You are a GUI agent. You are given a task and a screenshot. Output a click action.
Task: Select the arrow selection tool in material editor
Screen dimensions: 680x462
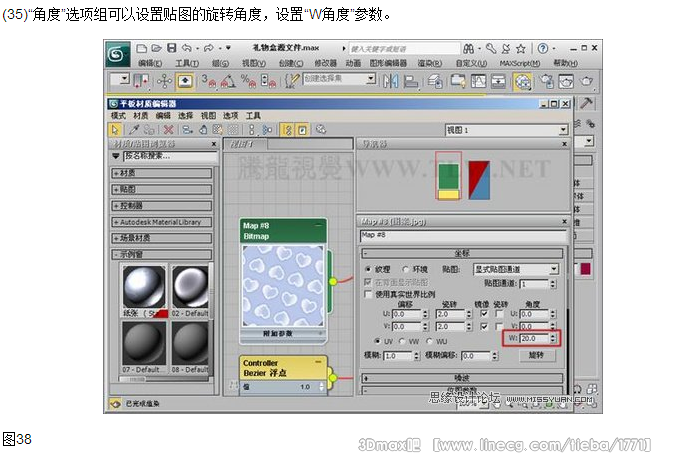click(114, 130)
